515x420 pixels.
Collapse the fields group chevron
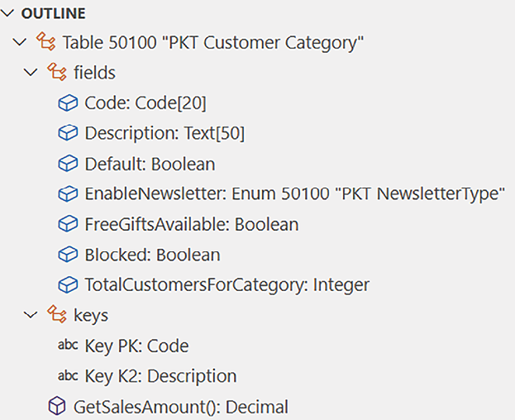point(31,73)
